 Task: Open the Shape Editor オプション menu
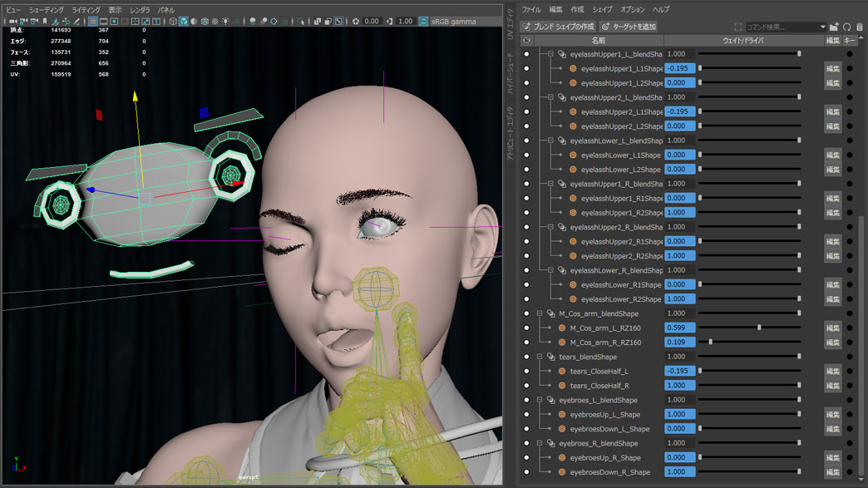632,9
